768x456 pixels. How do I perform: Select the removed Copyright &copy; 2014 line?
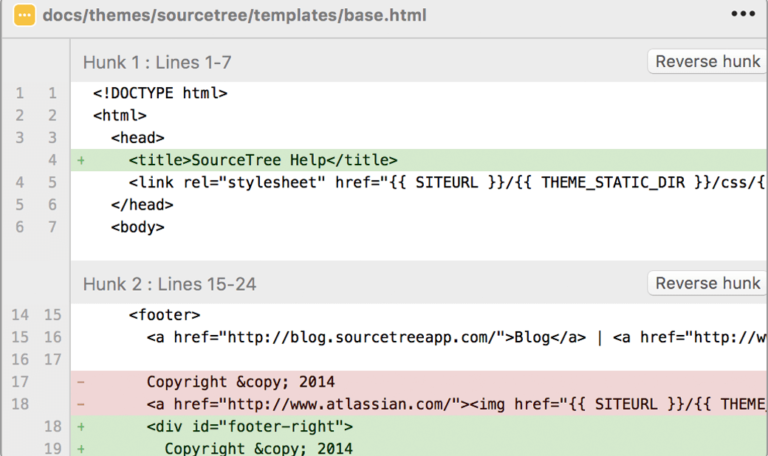[x=419, y=382]
